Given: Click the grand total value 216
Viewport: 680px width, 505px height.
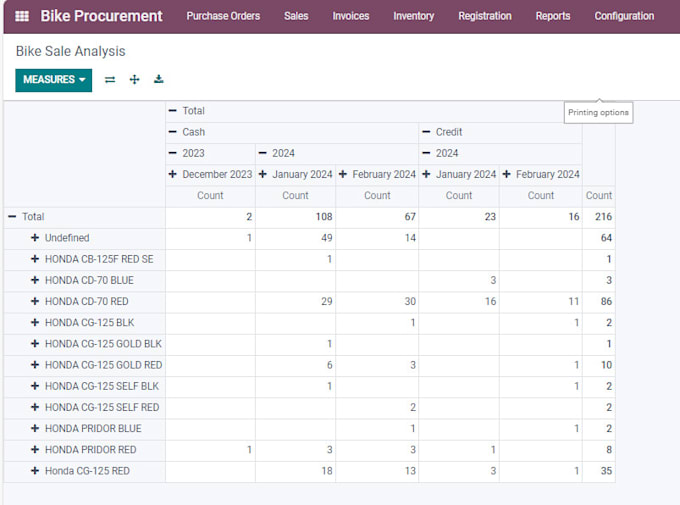Looking at the screenshot, I should click(x=603, y=217).
